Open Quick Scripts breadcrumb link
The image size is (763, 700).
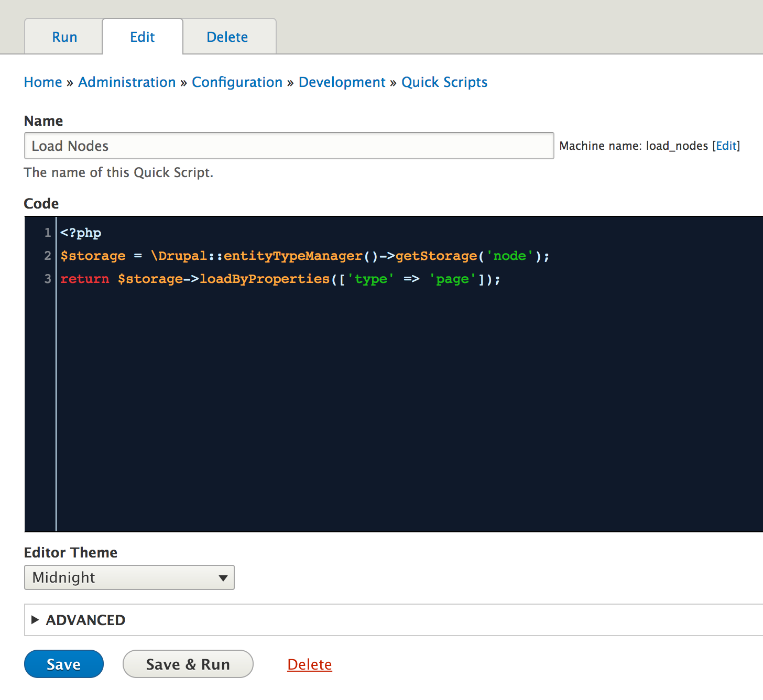[444, 82]
